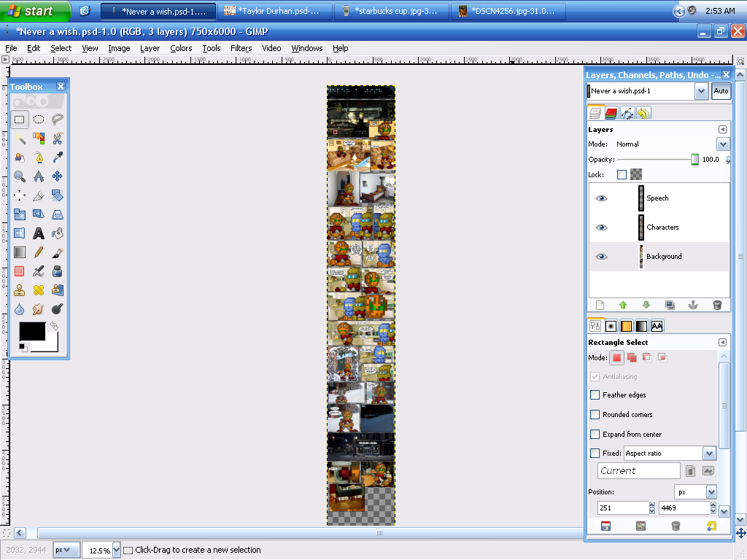
Task: Hide the Background layer
Action: (602, 257)
